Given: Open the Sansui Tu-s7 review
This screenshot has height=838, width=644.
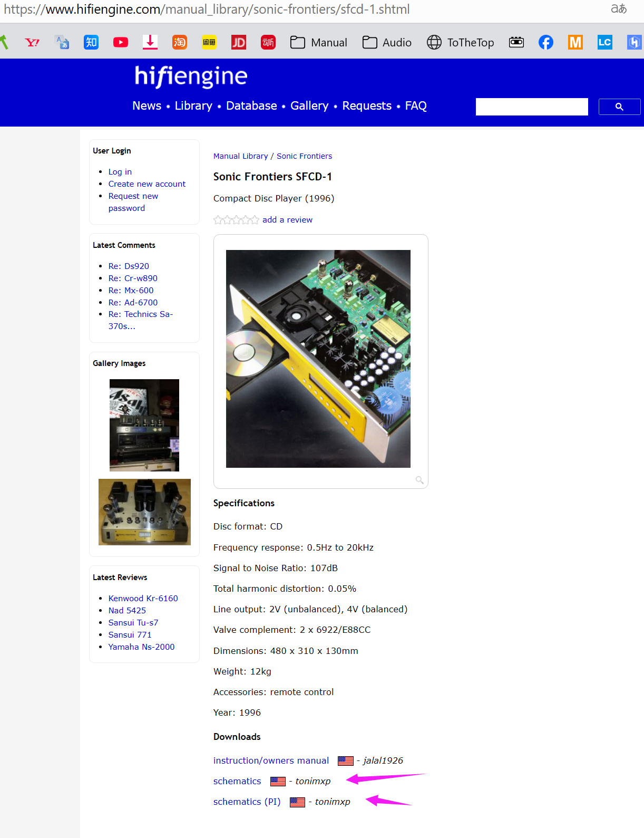Looking at the screenshot, I should [133, 623].
